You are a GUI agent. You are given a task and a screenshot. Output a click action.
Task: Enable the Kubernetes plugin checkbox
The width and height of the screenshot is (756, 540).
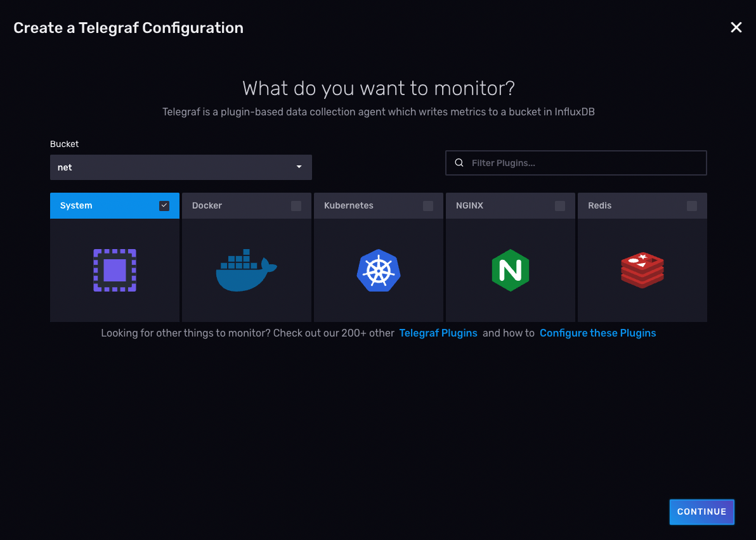tap(428, 206)
